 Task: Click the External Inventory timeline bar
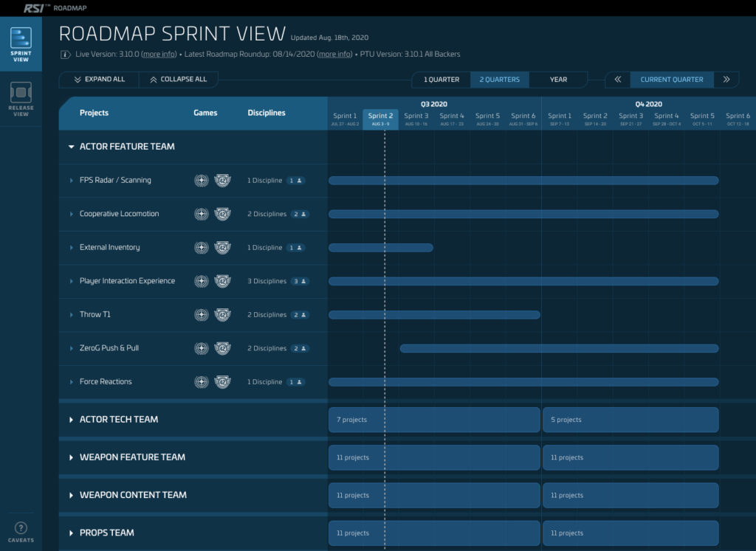[381, 248]
